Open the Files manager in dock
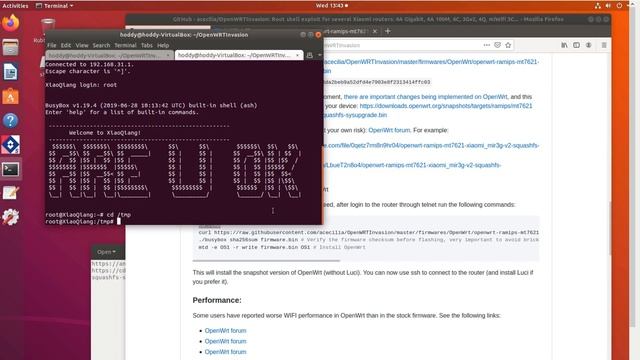Viewport: 640px width, 360px height. [x=11, y=47]
